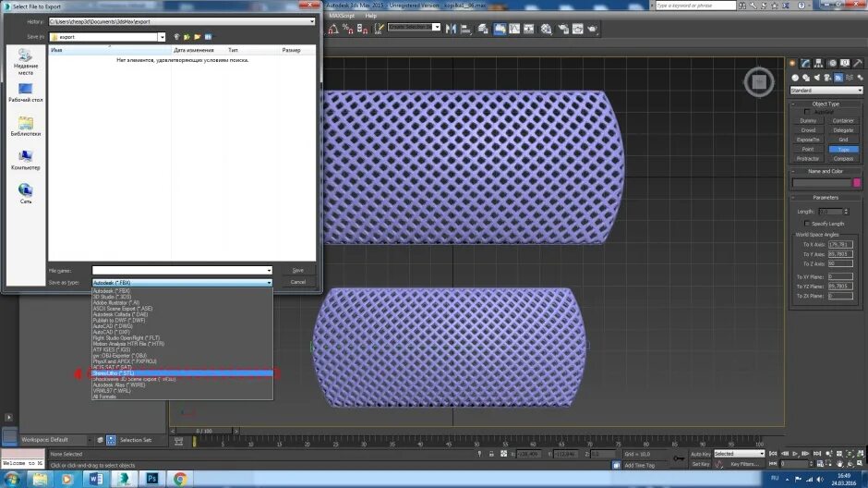Open View menu icon in dialog toolbar
The width and height of the screenshot is (868, 488).
(x=208, y=37)
